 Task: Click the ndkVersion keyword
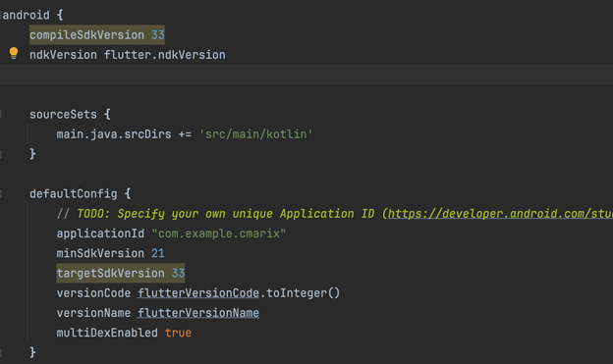pyautogui.click(x=63, y=55)
